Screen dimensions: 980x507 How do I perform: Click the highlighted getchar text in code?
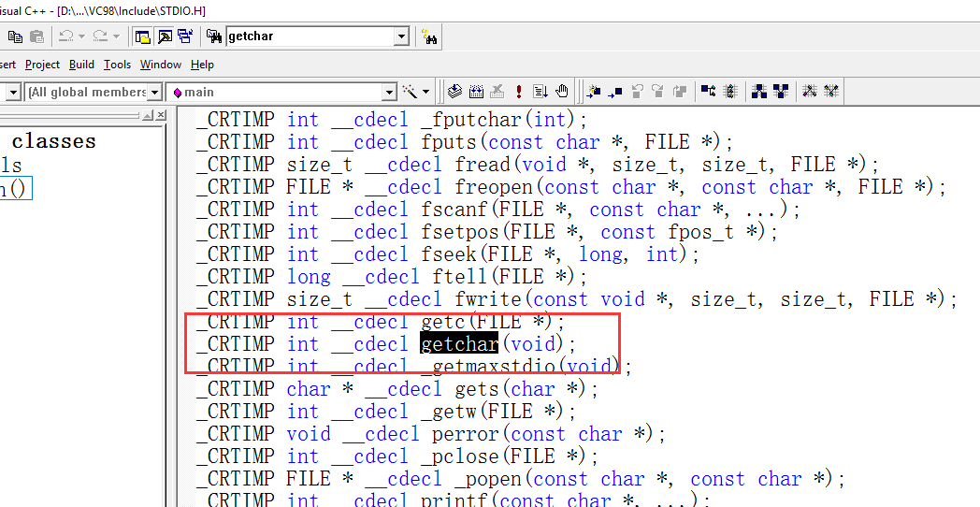[459, 344]
